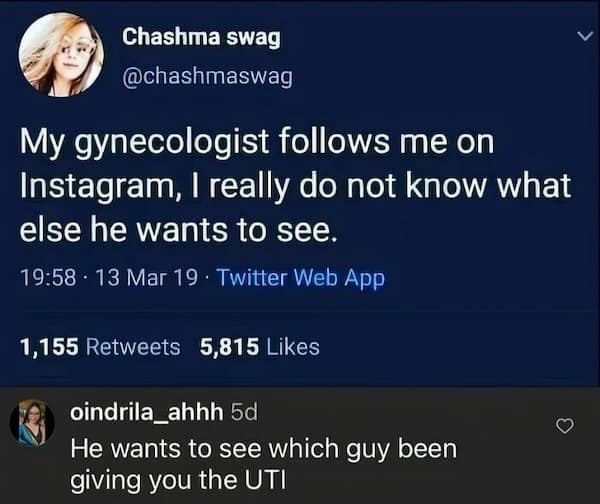Open Chashma swag's profile picture
Viewport: 600px width, 504px height.
(60, 53)
